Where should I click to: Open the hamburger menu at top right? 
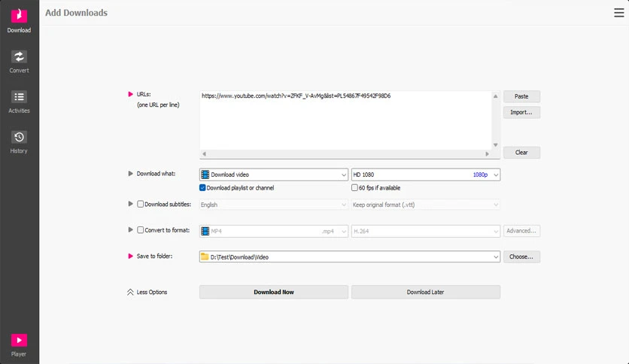pos(618,13)
